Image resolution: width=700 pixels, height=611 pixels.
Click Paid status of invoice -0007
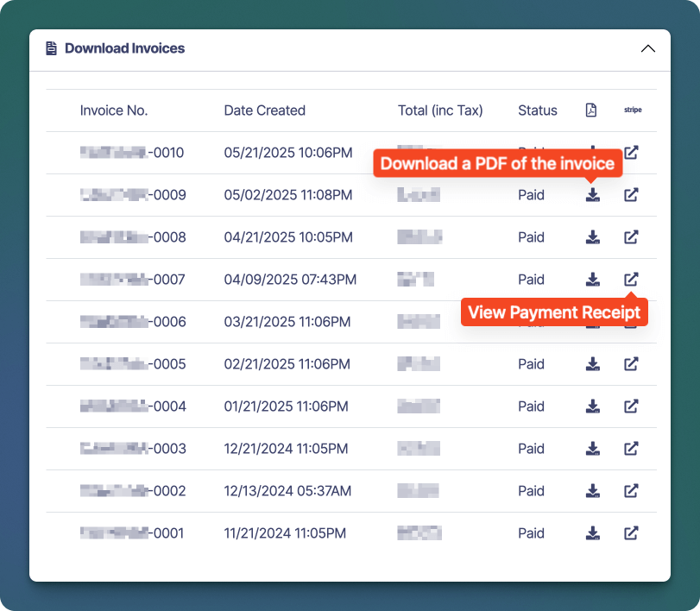point(531,280)
